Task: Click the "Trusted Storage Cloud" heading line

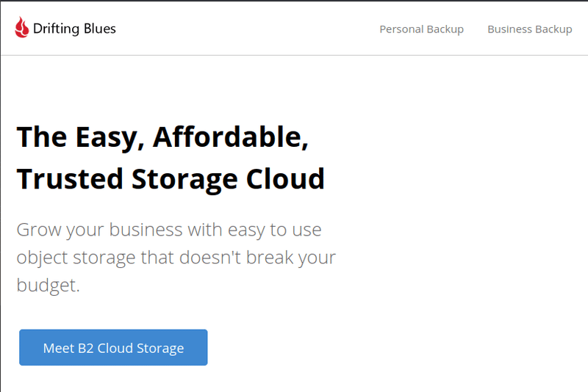Action: click(171, 180)
